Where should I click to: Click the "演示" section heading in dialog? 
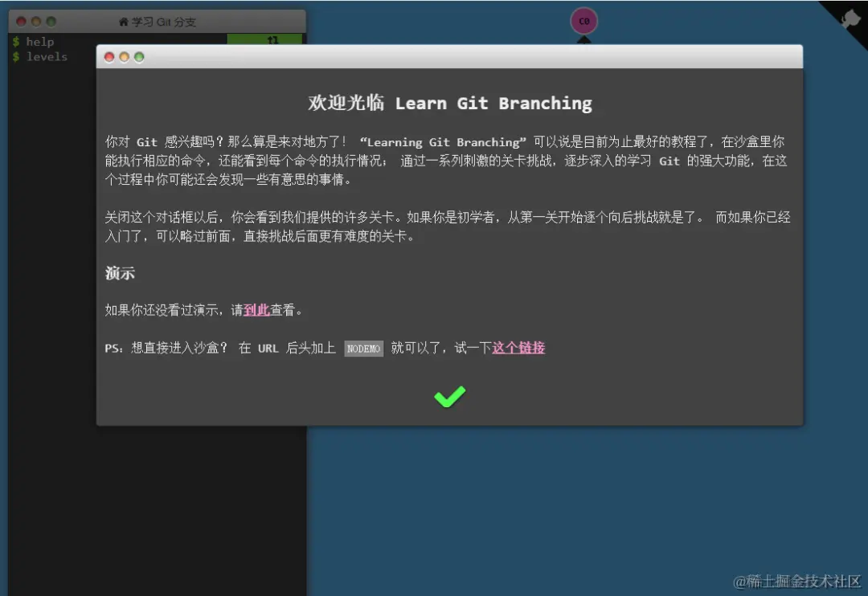tap(119, 273)
